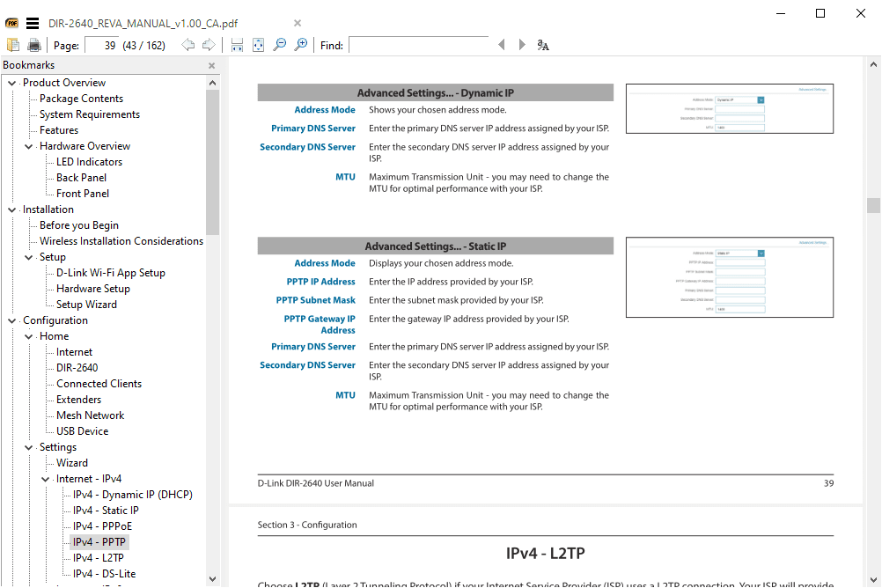Viewport: 882px width, 588px height.
Task: Click the PPTP Subnet Mask label
Action: [x=315, y=300]
